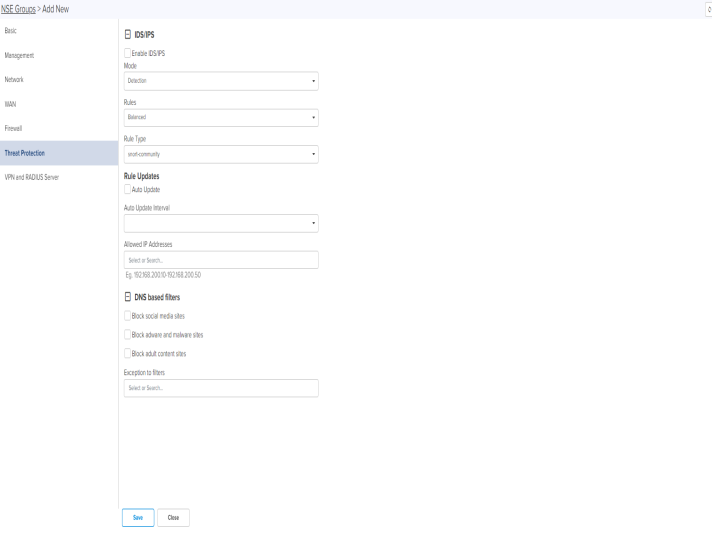Image resolution: width=712 pixels, height=551 pixels.
Task: Toggle the Auto Update checkbox
Action: 127,188
